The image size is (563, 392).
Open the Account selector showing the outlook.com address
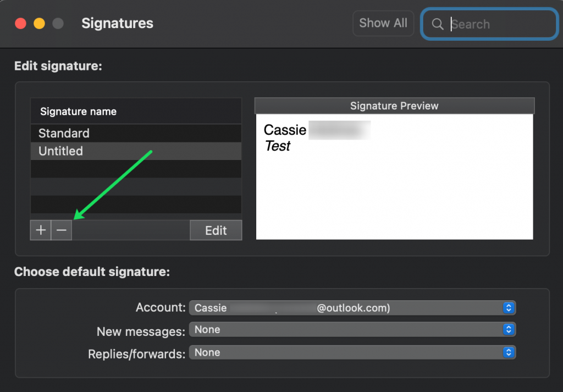352,308
